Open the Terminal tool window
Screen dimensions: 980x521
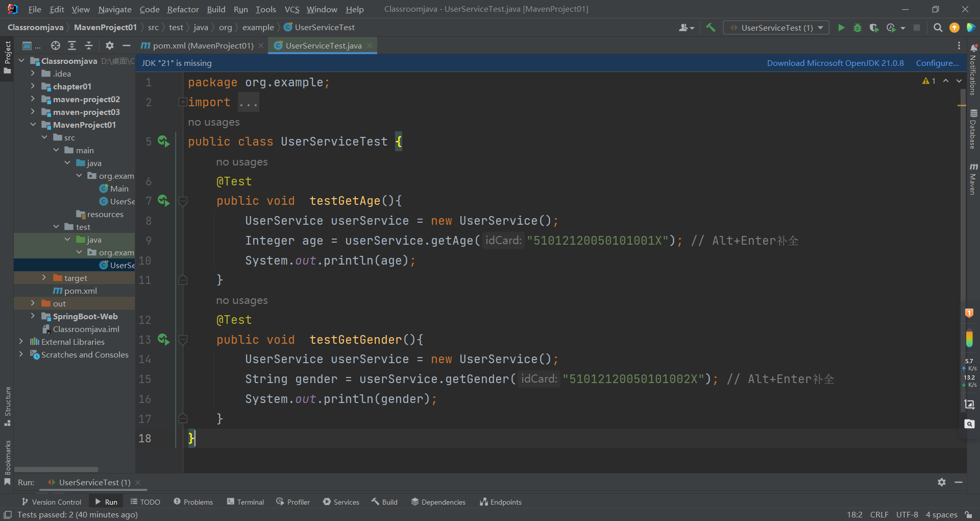(x=246, y=502)
